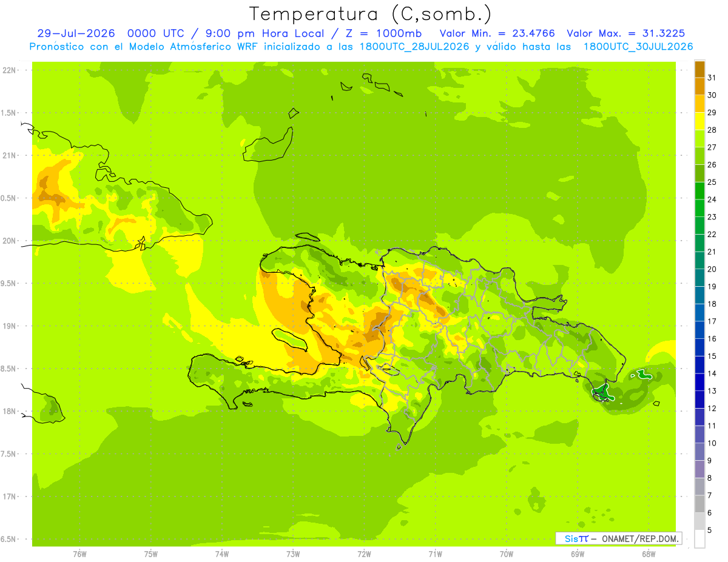
Task: Select the date text "29-Jul-2026"
Action: coord(76,33)
